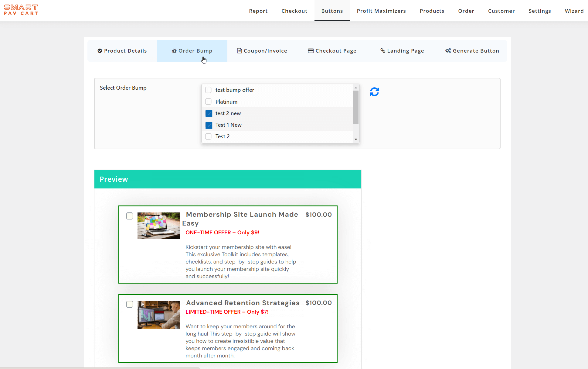Select the Advanced Retention Strategies preview checkbox
The height and width of the screenshot is (369, 588).
[x=130, y=304]
